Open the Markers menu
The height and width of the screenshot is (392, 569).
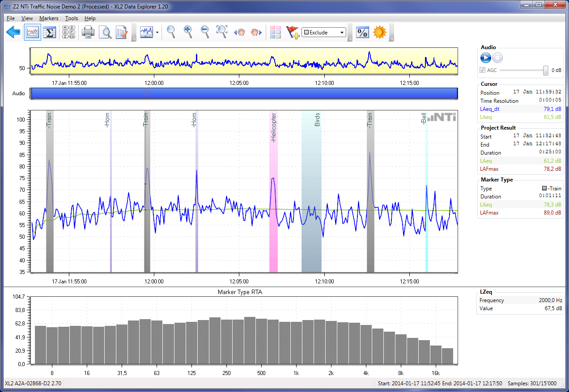point(48,18)
